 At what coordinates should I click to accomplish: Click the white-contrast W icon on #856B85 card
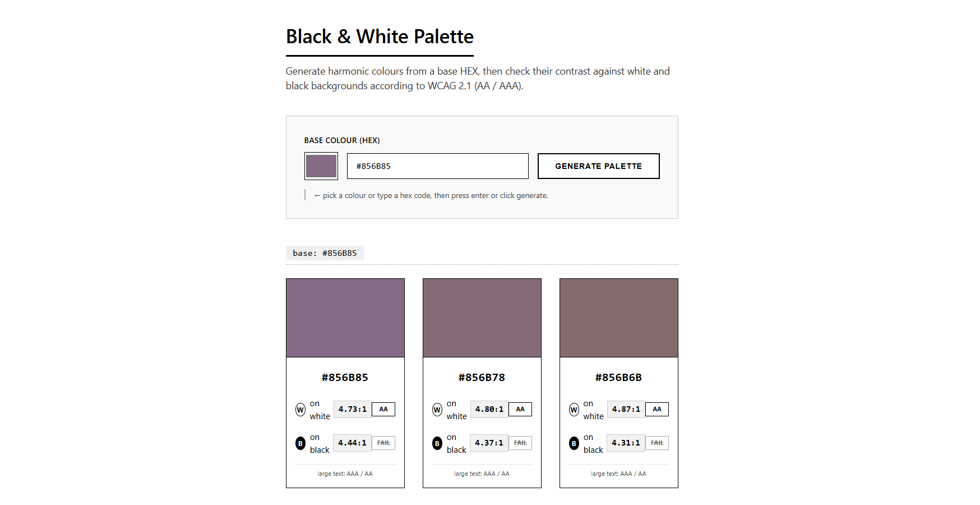[x=301, y=409]
